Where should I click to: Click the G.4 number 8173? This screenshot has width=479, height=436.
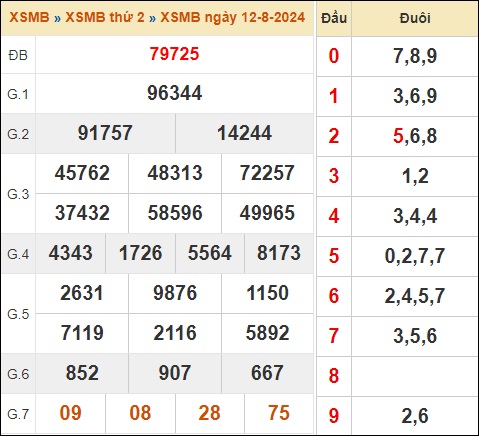pyautogui.click(x=279, y=253)
